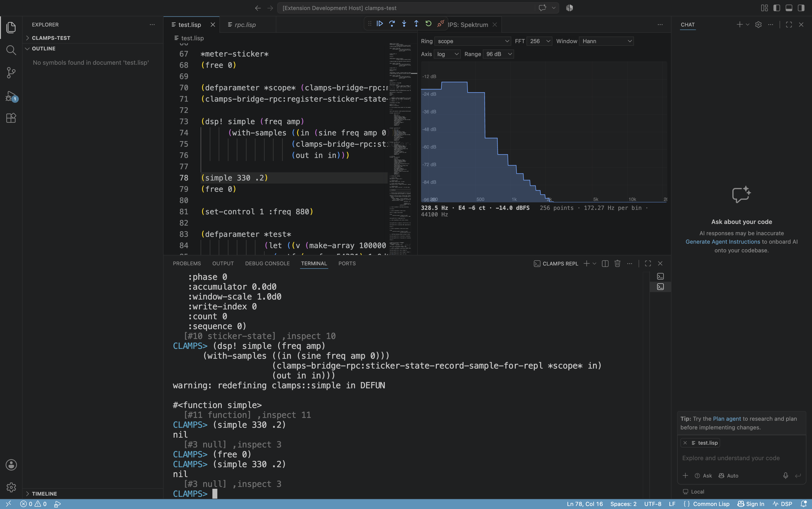The image size is (812, 509).
Task: Go forward with the navigation arrow
Action: [270, 8]
